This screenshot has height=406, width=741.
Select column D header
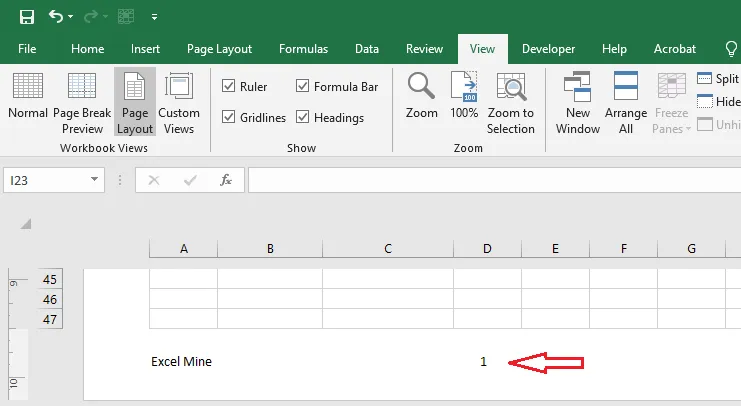click(x=487, y=249)
